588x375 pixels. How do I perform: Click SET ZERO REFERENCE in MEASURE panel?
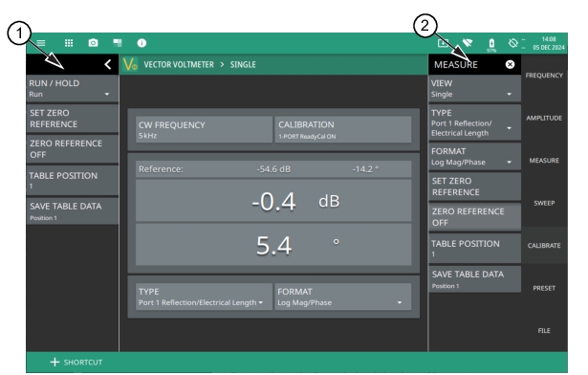coord(475,187)
